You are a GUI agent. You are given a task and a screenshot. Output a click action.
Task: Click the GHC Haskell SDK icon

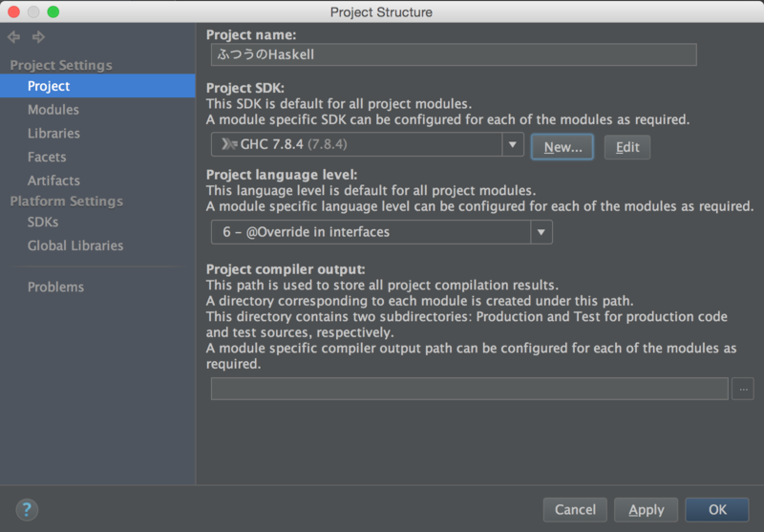[x=229, y=144]
